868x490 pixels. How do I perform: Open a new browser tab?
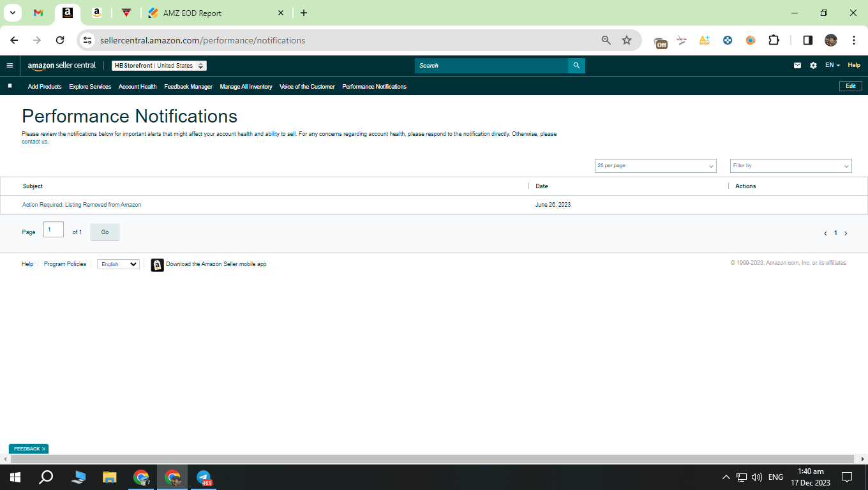[304, 13]
